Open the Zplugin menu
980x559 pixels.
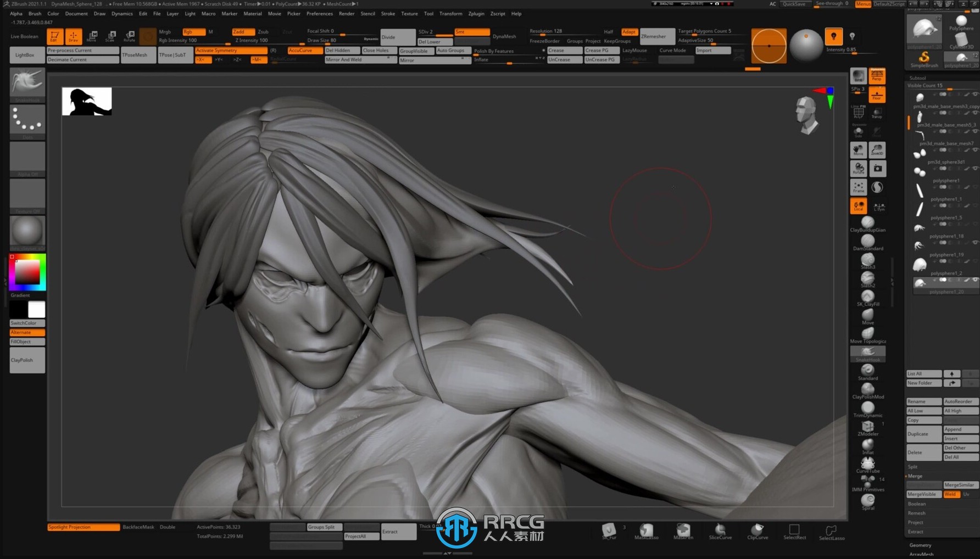(x=476, y=14)
